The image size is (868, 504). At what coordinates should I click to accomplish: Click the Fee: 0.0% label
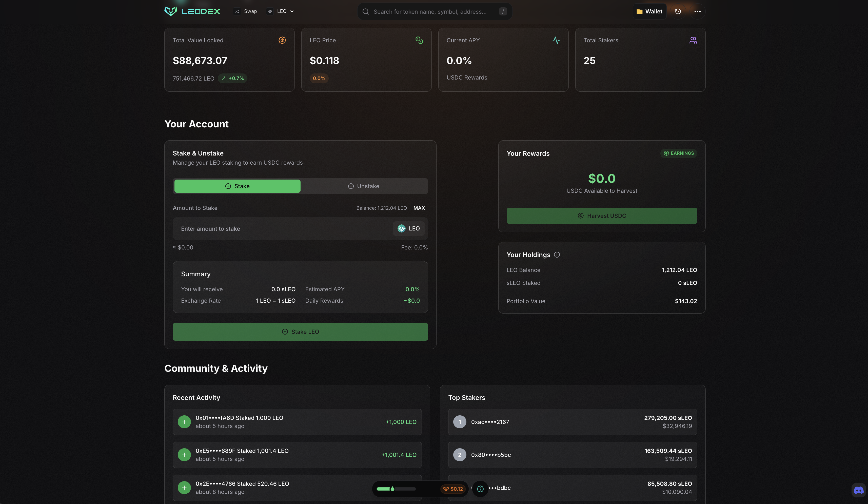[x=414, y=247]
